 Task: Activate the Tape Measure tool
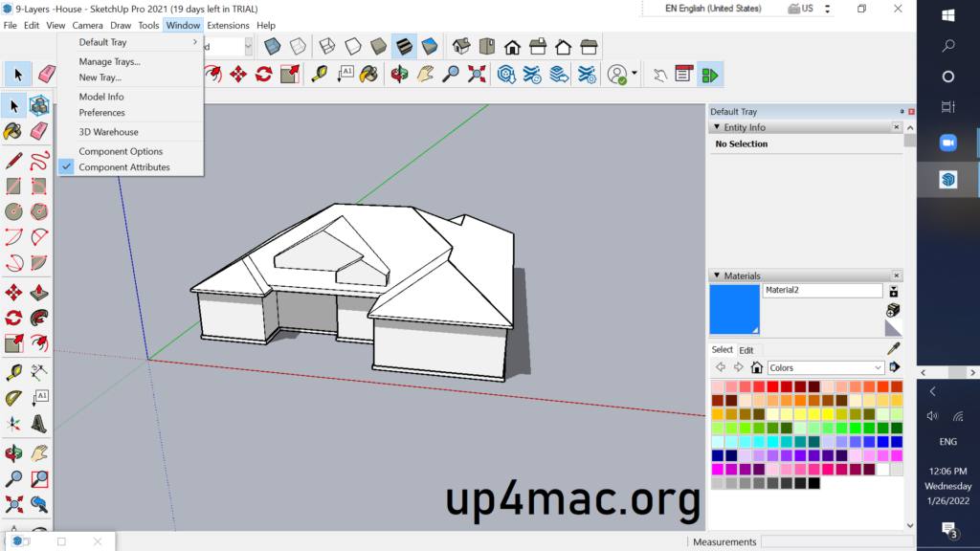click(x=15, y=371)
